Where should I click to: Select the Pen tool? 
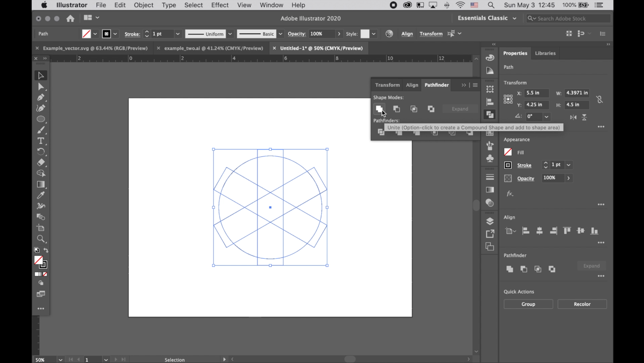(41, 97)
